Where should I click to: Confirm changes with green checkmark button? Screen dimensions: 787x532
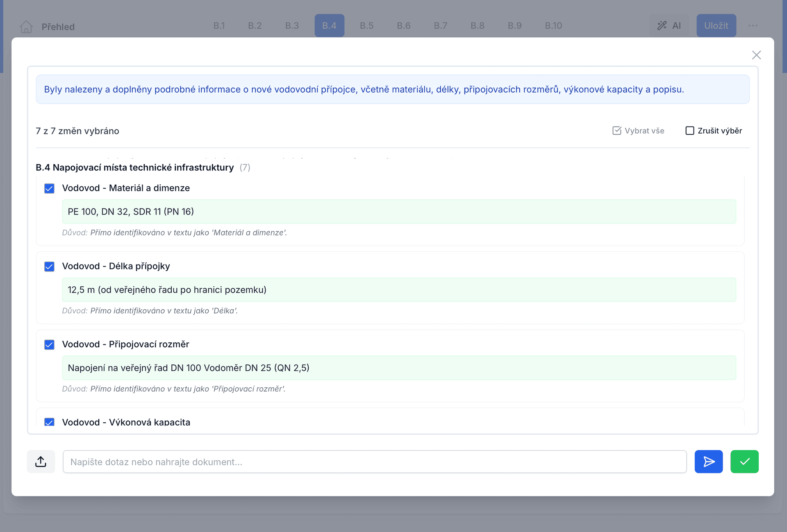[744, 462]
